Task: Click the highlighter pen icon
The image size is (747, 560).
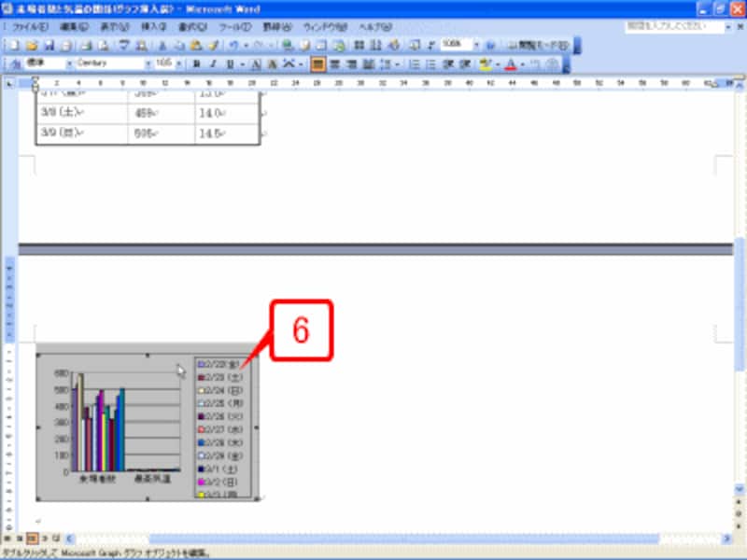Action: (485, 64)
